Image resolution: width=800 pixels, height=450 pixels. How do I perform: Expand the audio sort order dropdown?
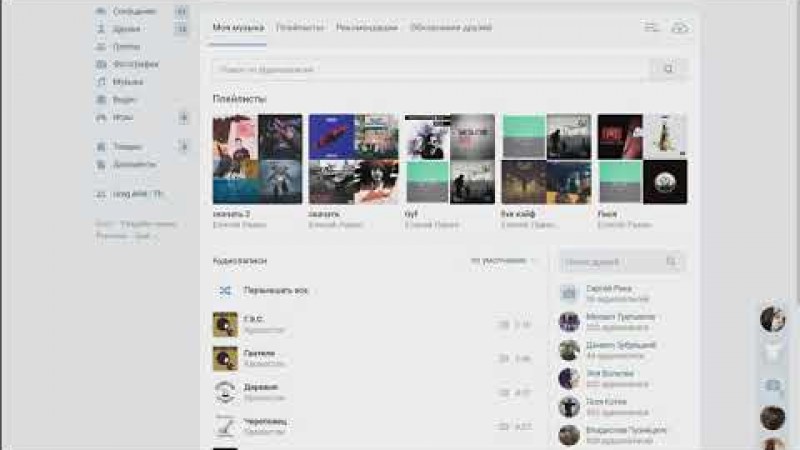pyautogui.click(x=504, y=260)
